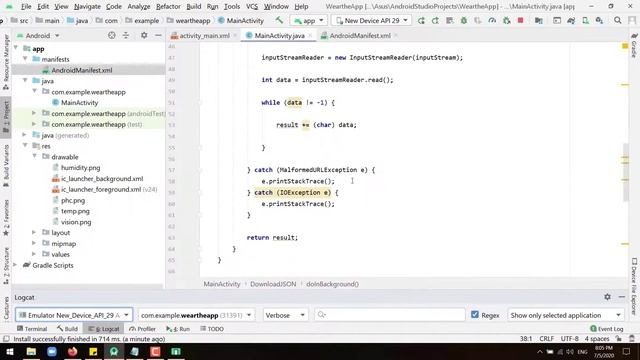The image size is (640, 360).
Task: Open Logcat settings gear icon
Action: (x=607, y=297)
